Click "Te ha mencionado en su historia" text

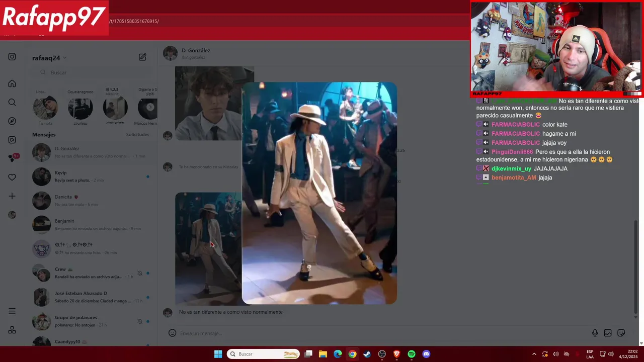tap(208, 167)
